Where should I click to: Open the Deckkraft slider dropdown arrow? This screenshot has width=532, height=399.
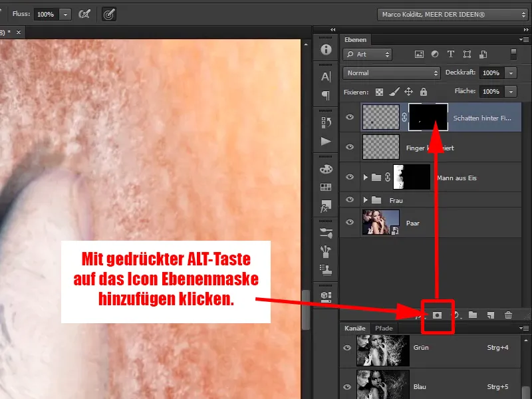coord(511,73)
